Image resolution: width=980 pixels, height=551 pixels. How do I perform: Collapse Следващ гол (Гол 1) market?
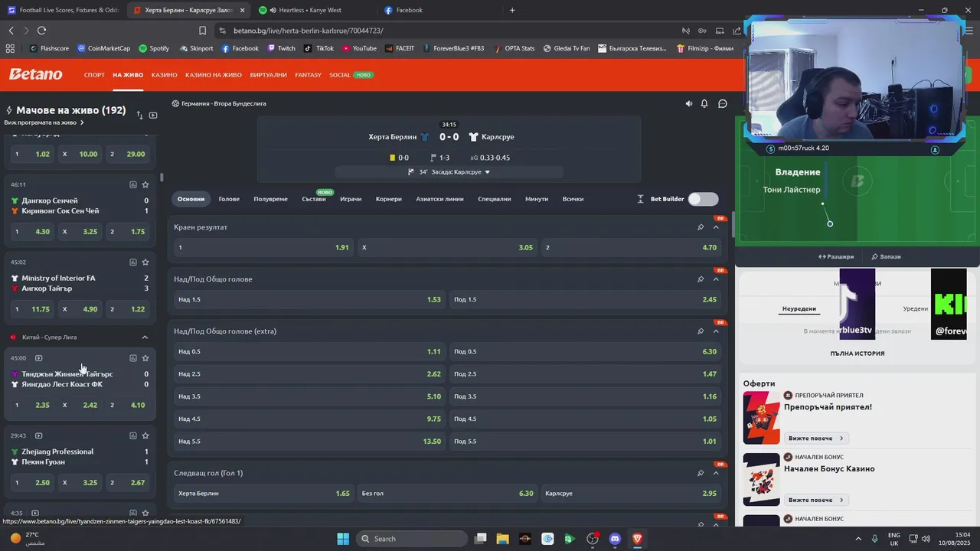point(716,473)
